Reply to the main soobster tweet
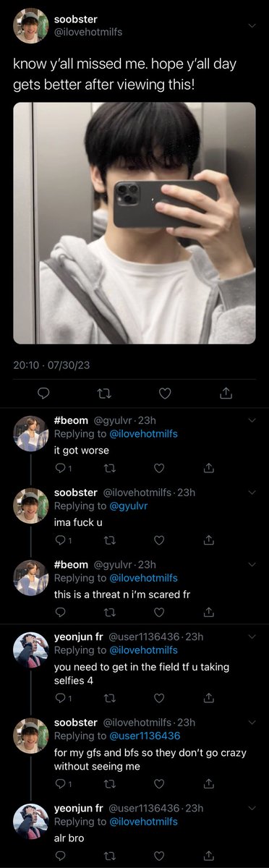The image size is (269, 868). point(43,393)
